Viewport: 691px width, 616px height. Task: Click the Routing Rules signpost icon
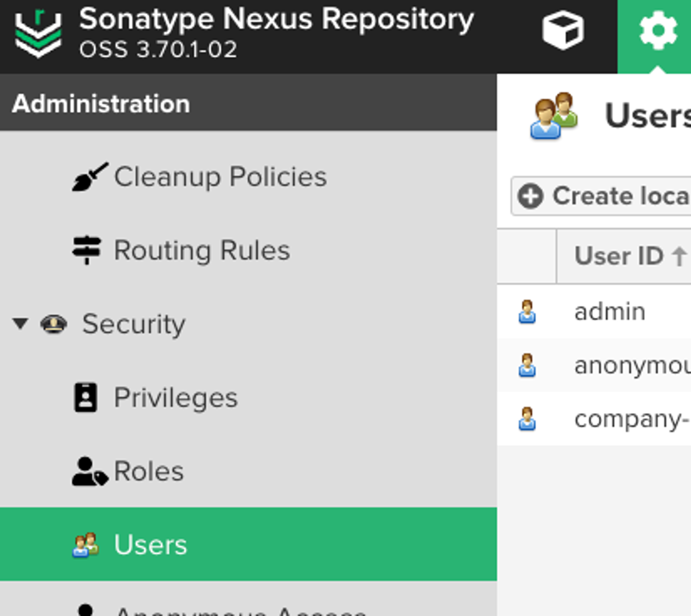[87, 251]
